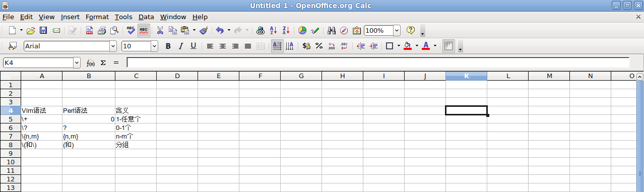Open the Gallery
Screen dimensions: 644x192
[357, 30]
